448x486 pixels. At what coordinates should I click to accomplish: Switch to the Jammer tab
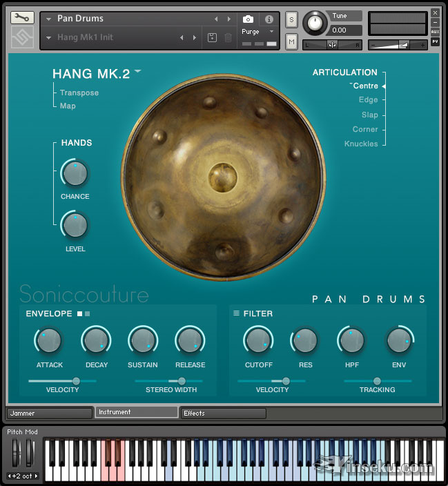click(50, 414)
